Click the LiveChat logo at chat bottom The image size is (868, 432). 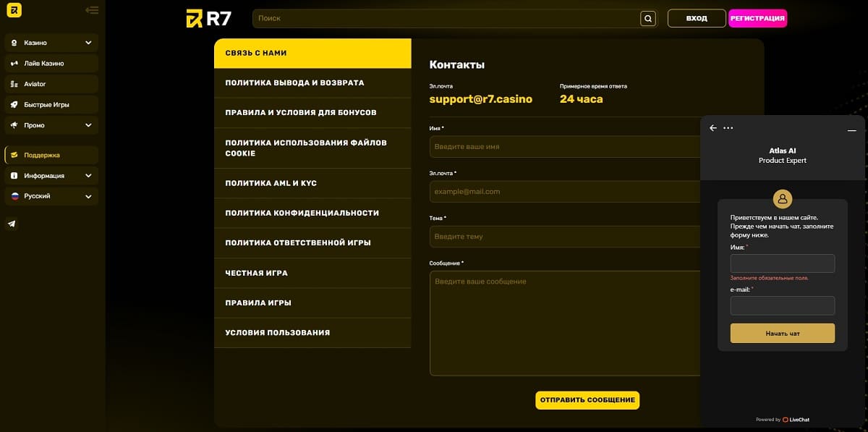pyautogui.click(x=796, y=420)
